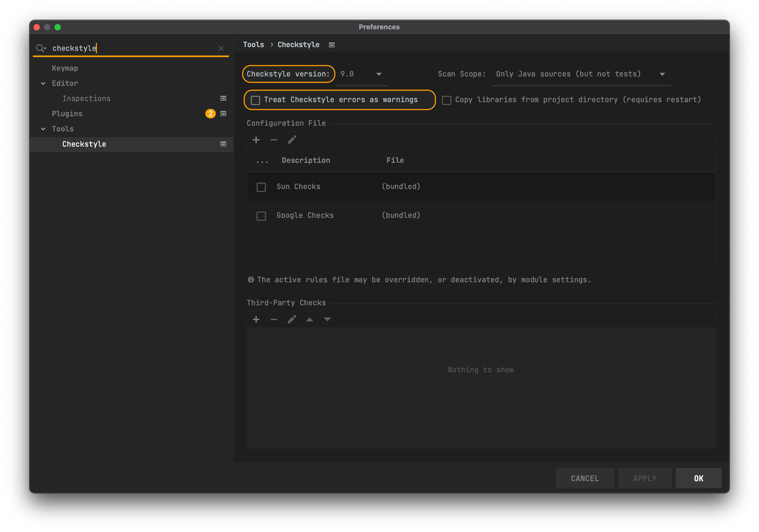Remove the selected third-party check
This screenshot has width=759, height=532.
tap(274, 319)
